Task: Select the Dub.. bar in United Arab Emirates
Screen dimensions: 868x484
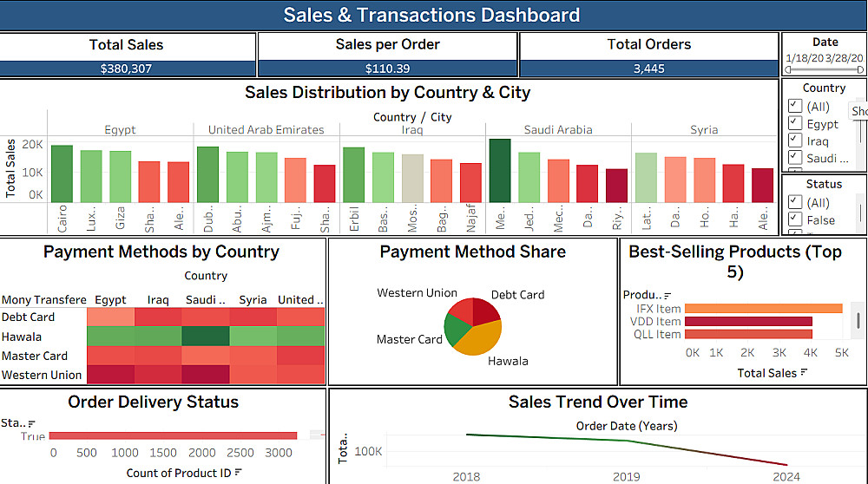Action: coord(207,175)
